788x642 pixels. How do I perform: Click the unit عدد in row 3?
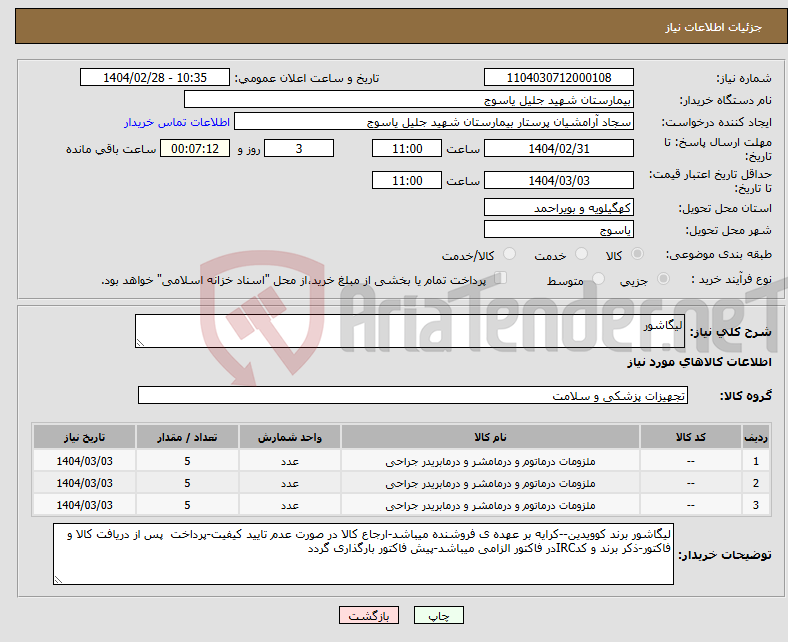tap(290, 505)
